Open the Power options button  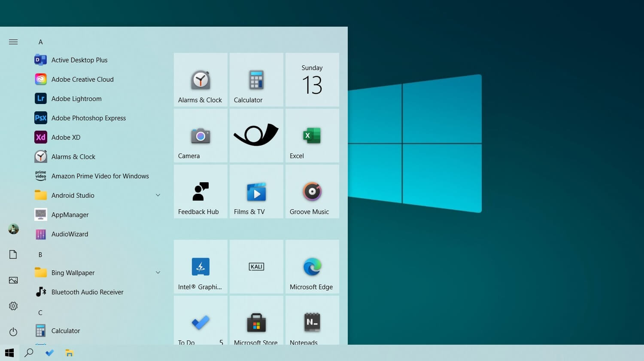coord(13,332)
